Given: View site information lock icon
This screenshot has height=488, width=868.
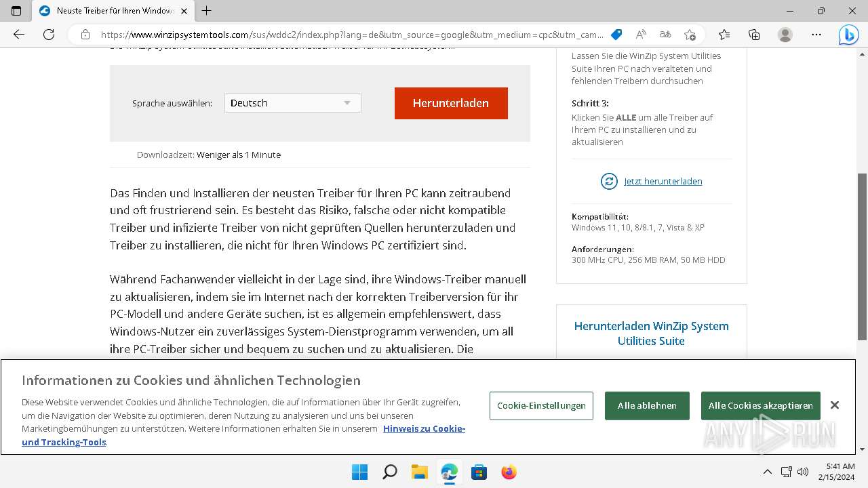Looking at the screenshot, I should pyautogui.click(x=85, y=35).
